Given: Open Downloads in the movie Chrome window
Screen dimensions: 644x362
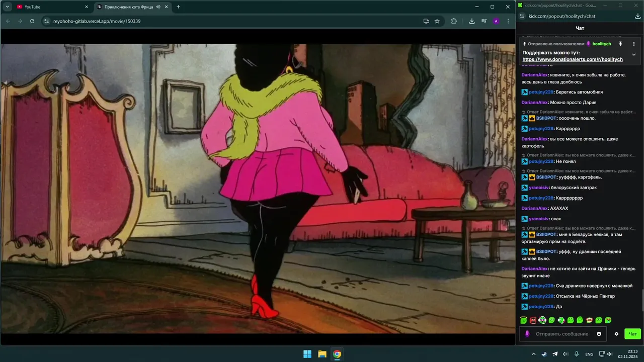Looking at the screenshot, I should 472,21.
